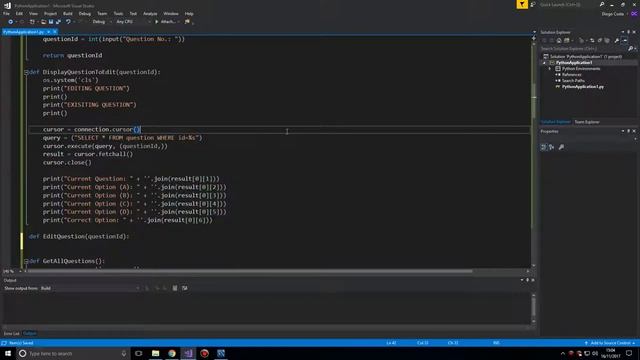Select the Solution Explorer tab

point(556,122)
